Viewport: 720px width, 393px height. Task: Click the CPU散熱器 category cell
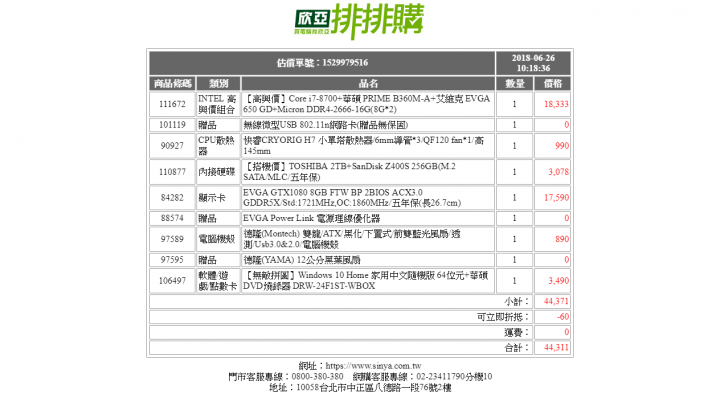(x=218, y=146)
